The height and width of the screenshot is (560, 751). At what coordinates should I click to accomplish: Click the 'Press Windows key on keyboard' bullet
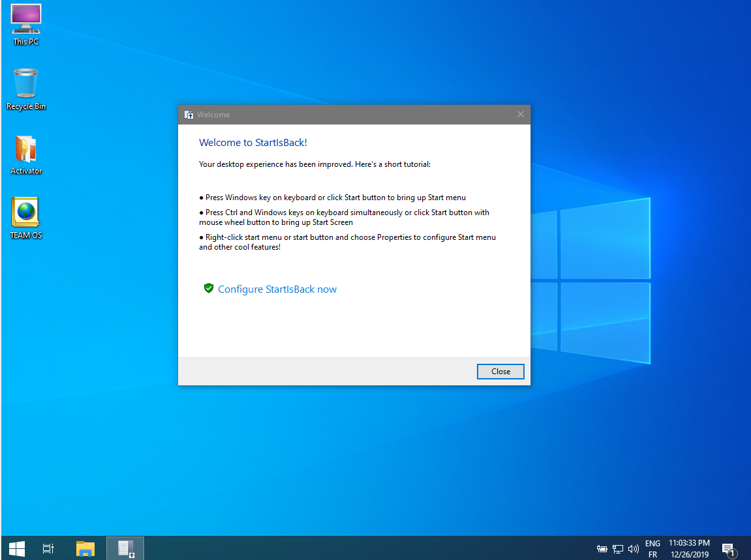point(332,197)
